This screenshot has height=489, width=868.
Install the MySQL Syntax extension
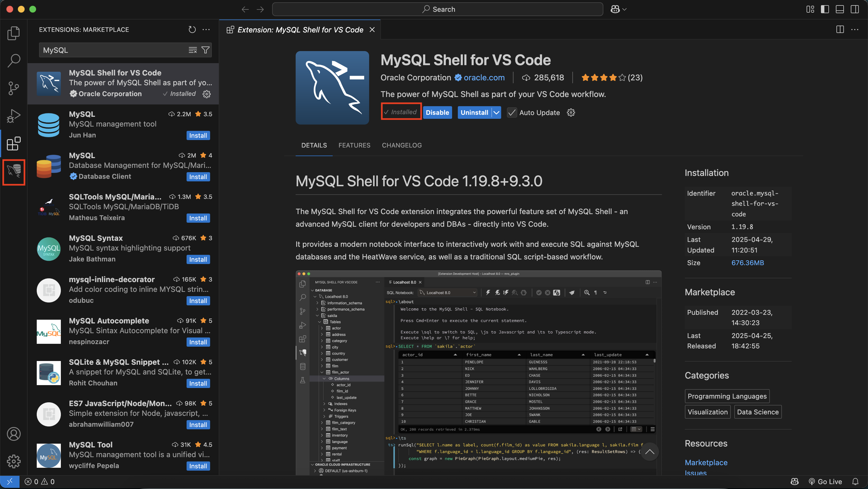pyautogui.click(x=198, y=259)
